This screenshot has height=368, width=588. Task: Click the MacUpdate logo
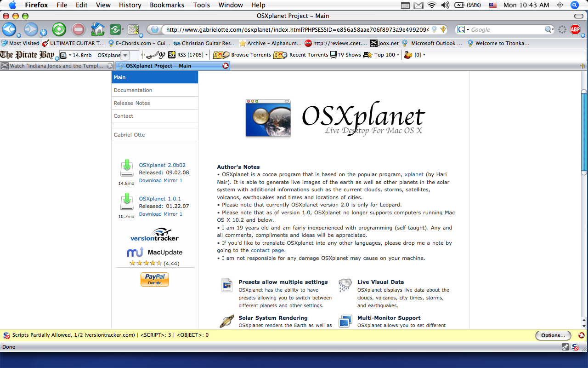pos(154,252)
